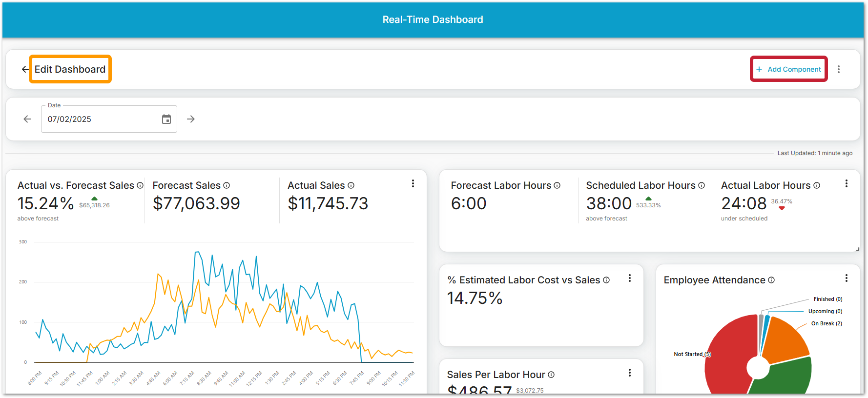The image size is (868, 398).
Task: Show info for Actual vs. Forecast Sales
Action: [x=140, y=185]
